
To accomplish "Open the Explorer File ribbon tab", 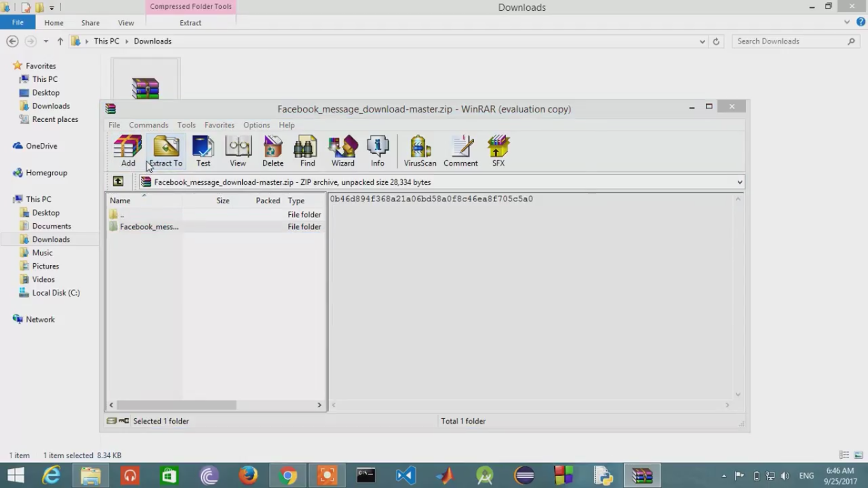I will (x=18, y=22).
